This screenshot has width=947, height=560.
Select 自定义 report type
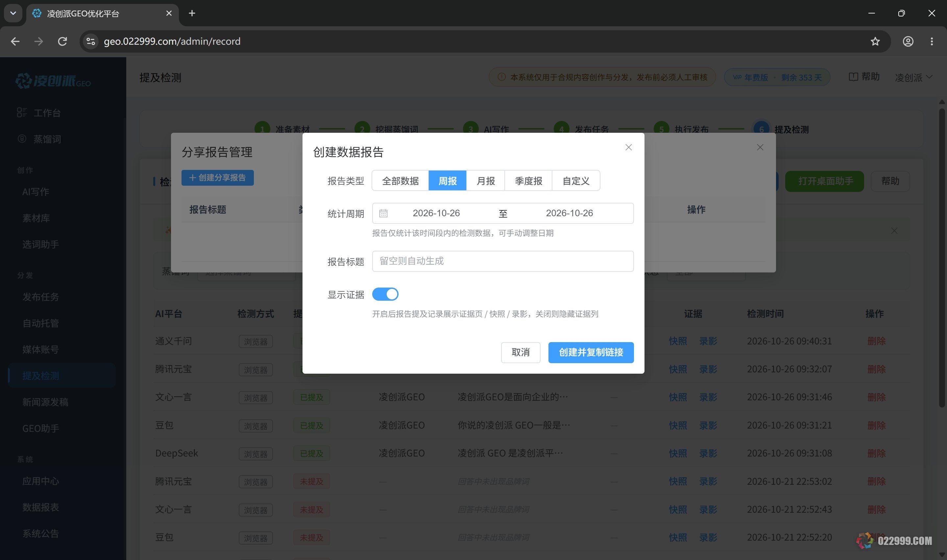coord(576,181)
